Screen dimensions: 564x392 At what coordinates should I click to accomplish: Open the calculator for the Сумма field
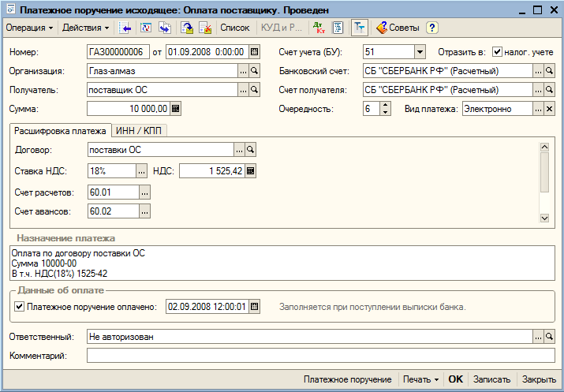click(176, 109)
